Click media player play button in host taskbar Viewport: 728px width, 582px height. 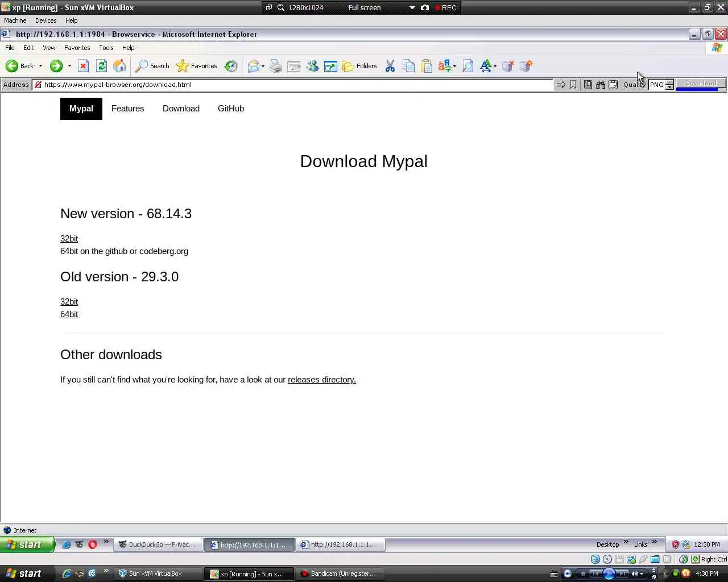[609, 573]
